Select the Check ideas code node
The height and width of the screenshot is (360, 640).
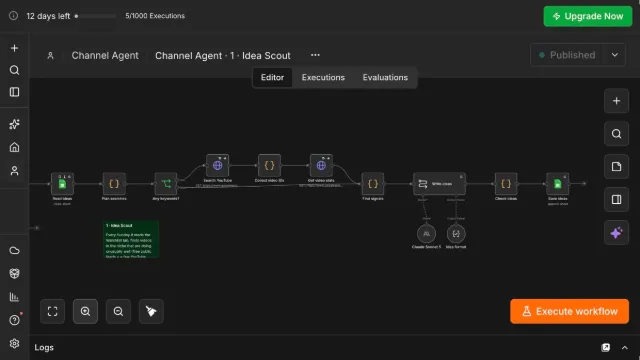506,184
